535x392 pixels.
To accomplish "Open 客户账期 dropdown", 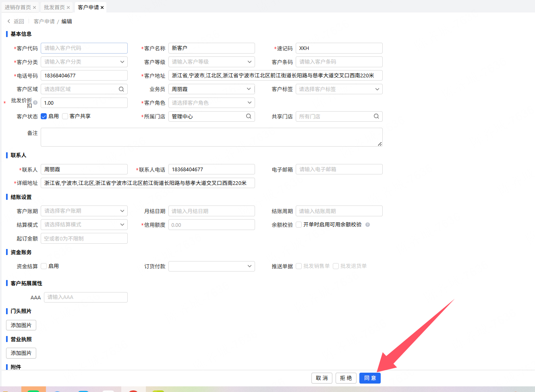I will click(x=84, y=211).
